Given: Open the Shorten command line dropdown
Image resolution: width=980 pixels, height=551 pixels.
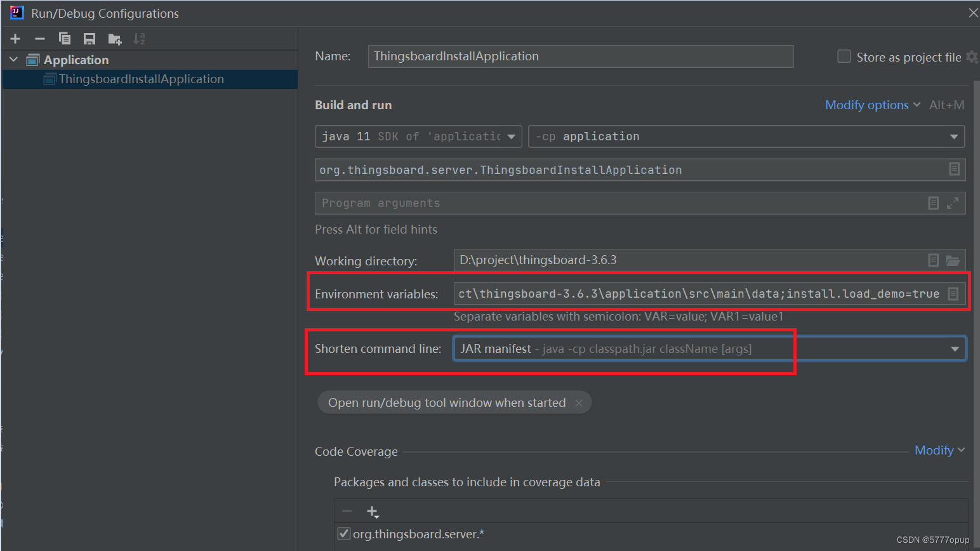Looking at the screenshot, I should click(710, 349).
